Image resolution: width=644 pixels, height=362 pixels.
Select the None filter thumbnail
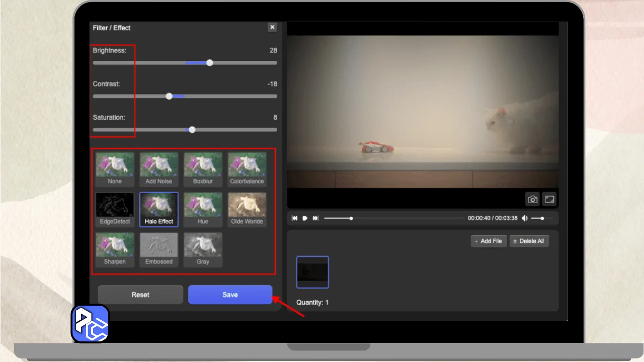pos(115,168)
